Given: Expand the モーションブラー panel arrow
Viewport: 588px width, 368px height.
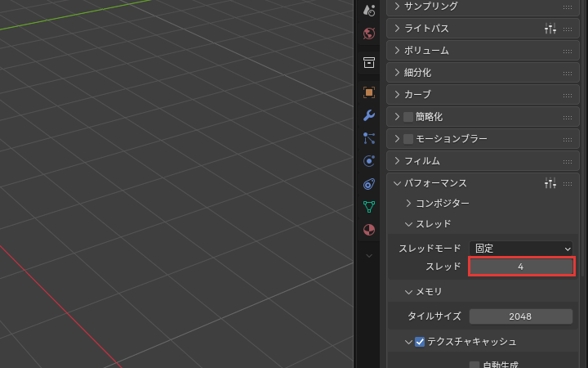Looking at the screenshot, I should point(397,138).
